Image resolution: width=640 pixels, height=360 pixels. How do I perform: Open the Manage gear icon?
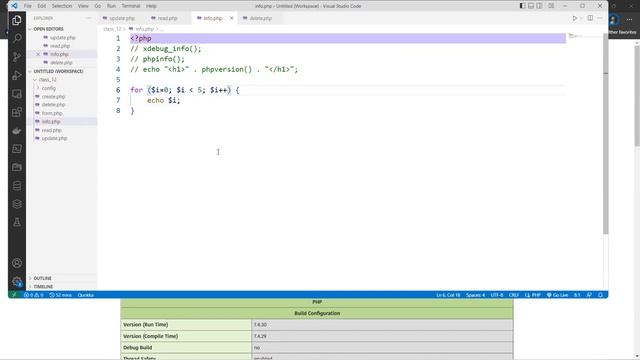tap(17, 281)
